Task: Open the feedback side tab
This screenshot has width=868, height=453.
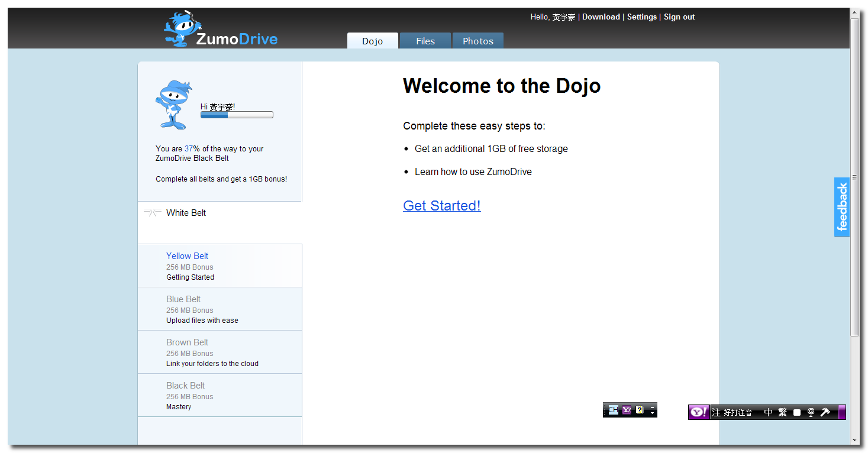Action: tap(842, 207)
